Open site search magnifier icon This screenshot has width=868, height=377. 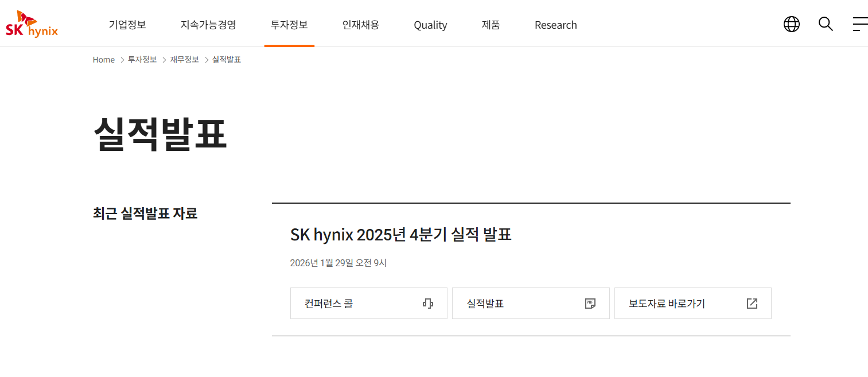click(826, 24)
